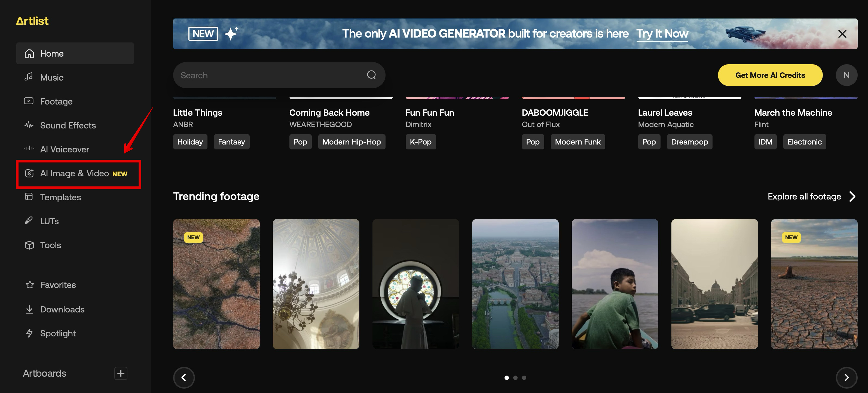Go to next trending footage page

(846, 377)
